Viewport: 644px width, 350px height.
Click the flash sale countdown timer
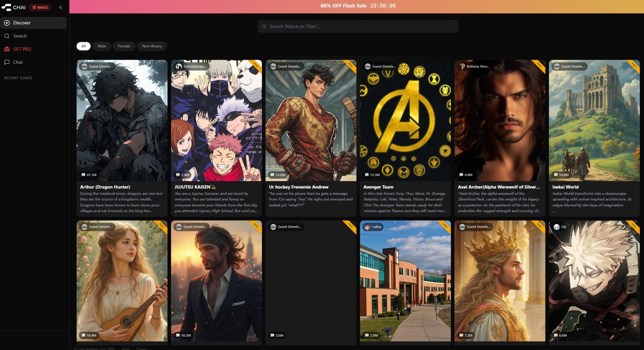click(383, 6)
